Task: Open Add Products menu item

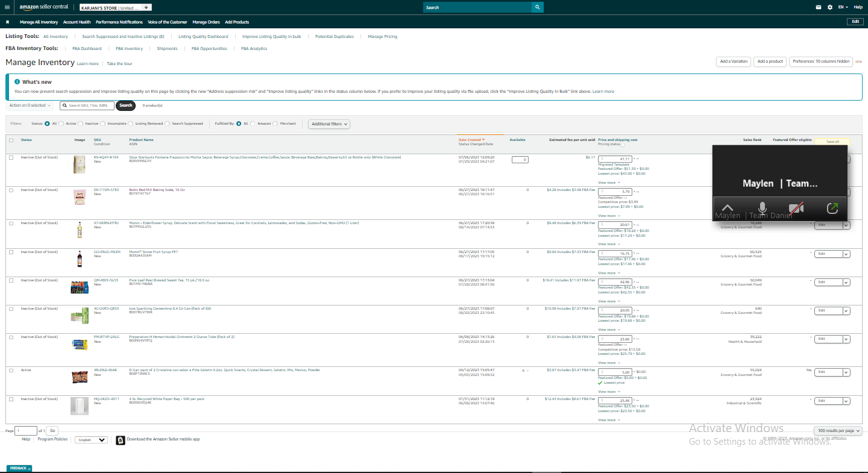Action: coord(237,22)
